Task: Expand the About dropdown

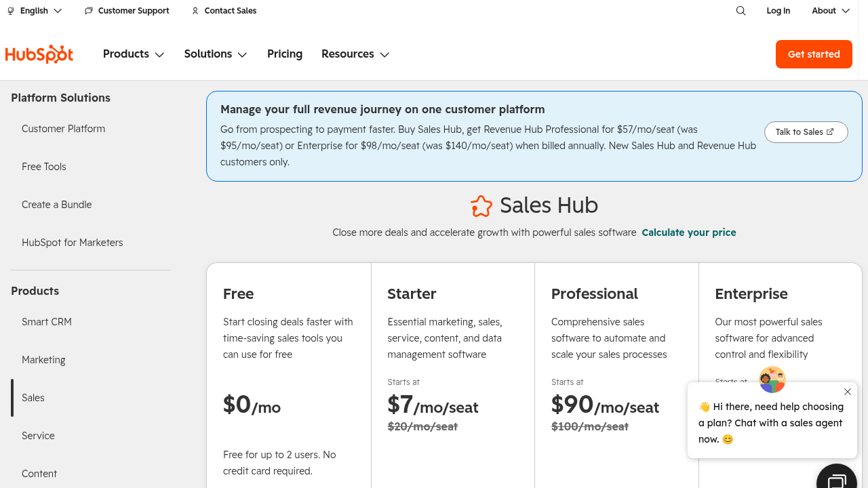Action: [x=831, y=11]
